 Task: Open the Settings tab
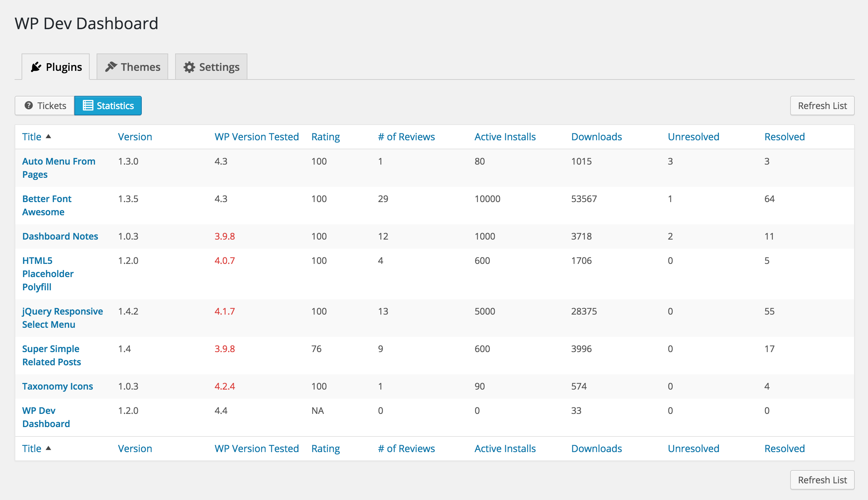(x=211, y=67)
